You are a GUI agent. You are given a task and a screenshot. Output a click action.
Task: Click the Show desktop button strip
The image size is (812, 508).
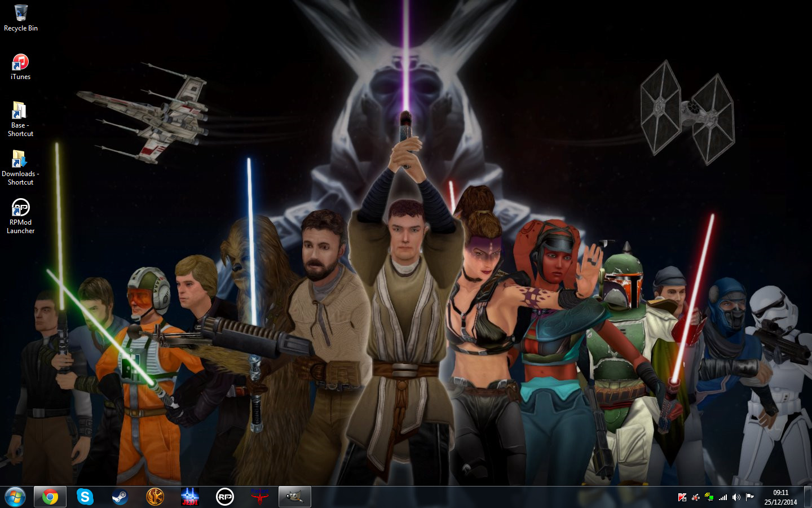807,497
